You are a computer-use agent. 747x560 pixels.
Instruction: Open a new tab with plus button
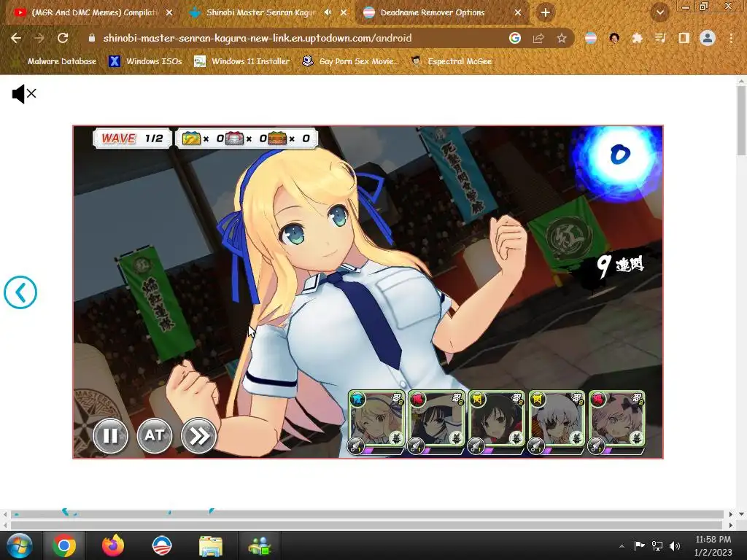pyautogui.click(x=546, y=12)
